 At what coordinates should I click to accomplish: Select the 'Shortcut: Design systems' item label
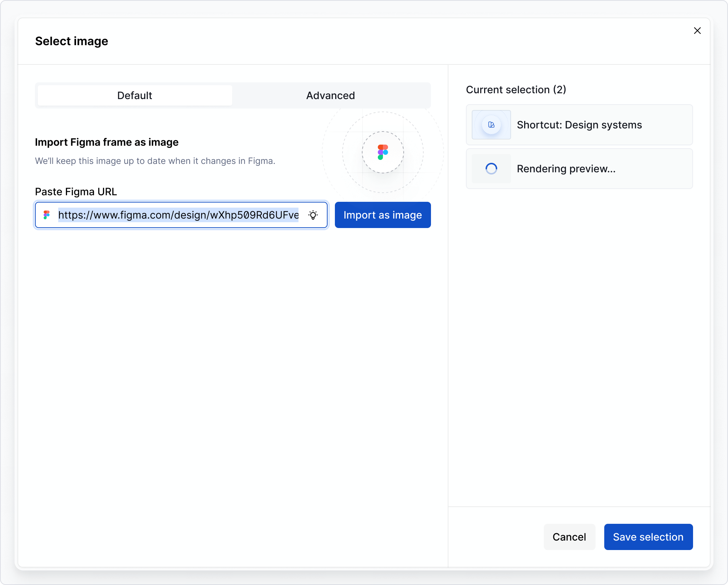click(579, 125)
